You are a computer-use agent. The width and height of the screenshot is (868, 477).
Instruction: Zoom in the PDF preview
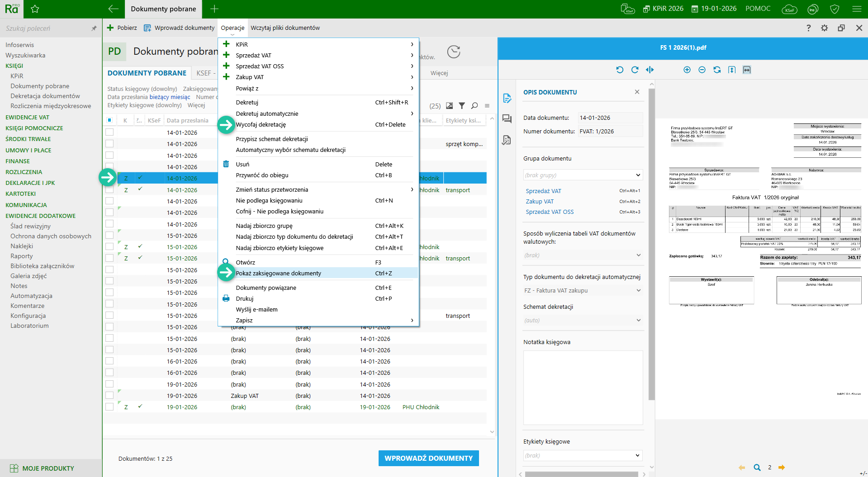(x=687, y=70)
